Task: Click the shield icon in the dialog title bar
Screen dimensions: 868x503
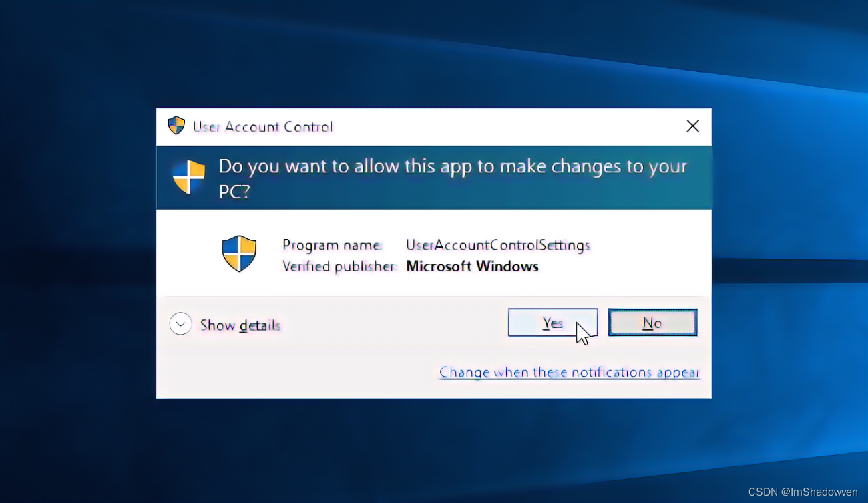Action: tap(176, 125)
